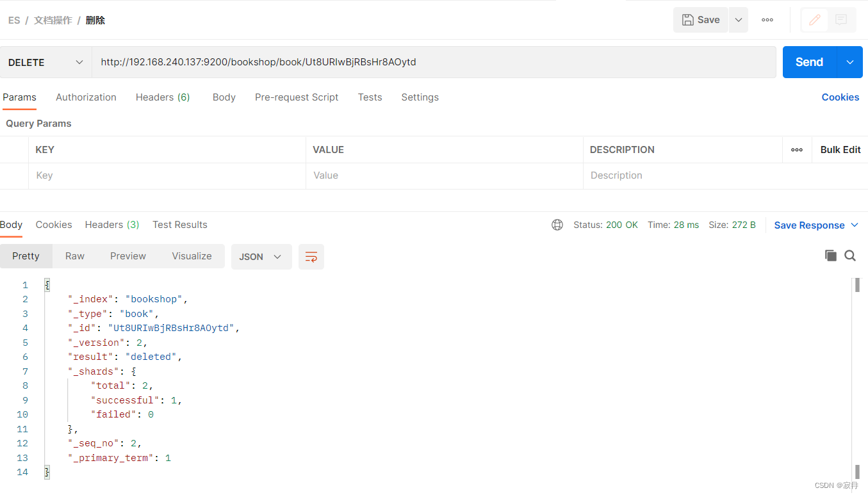Select the response Headers (3) tab
Image resolution: width=868 pixels, height=495 pixels.
(x=112, y=225)
